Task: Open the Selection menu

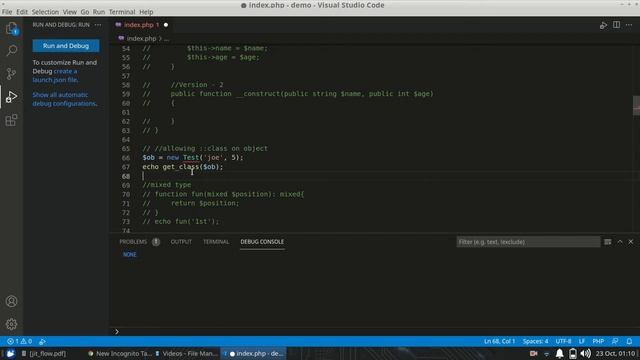Action: 45,12
